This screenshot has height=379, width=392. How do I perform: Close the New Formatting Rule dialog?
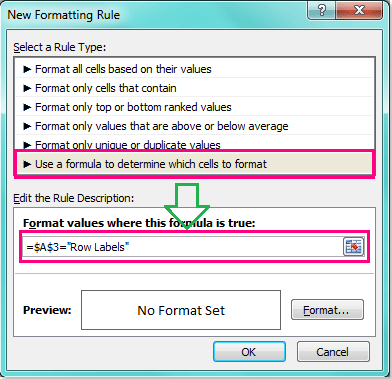(359, 11)
